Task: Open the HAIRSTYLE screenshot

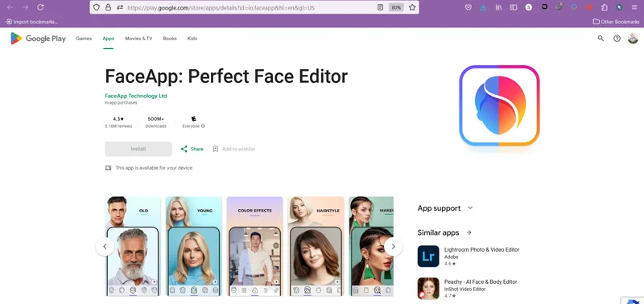Action: click(316, 246)
